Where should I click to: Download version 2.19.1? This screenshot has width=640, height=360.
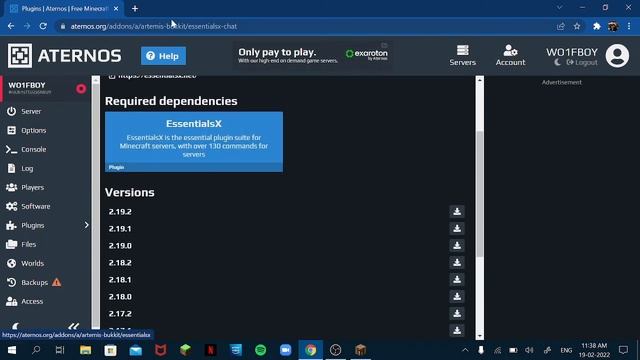457,229
